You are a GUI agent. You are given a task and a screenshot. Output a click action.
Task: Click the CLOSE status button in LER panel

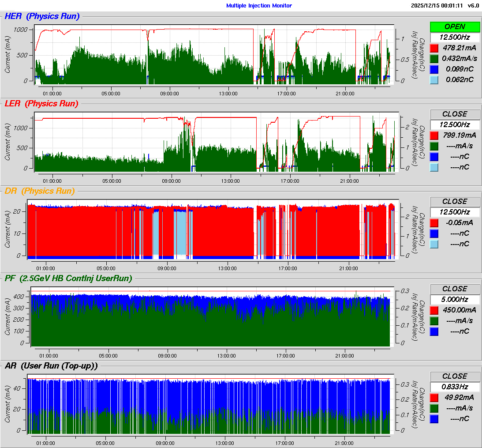click(x=455, y=114)
